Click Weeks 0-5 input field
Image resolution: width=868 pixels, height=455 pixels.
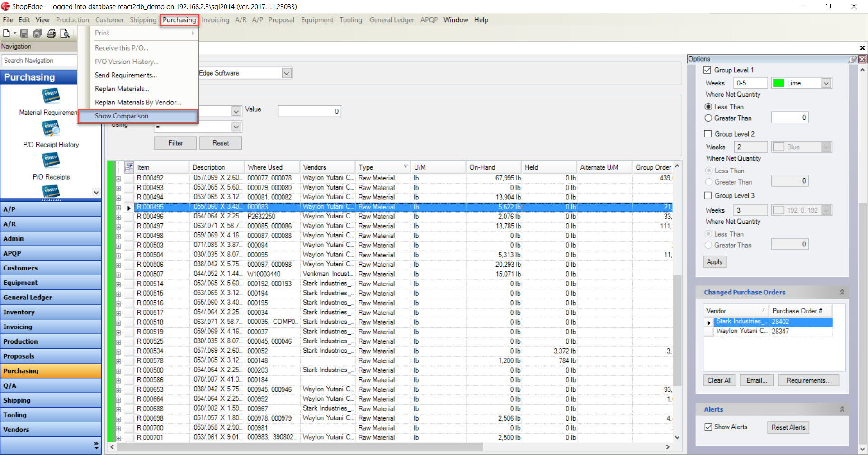pos(751,83)
